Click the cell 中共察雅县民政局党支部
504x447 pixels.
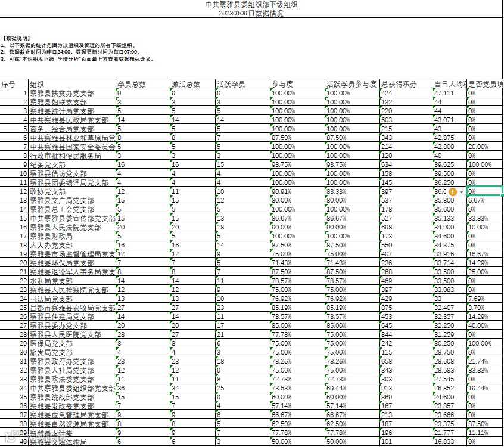72,120
